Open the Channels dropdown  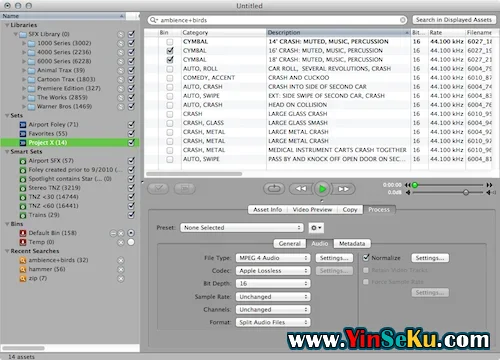pos(273,310)
